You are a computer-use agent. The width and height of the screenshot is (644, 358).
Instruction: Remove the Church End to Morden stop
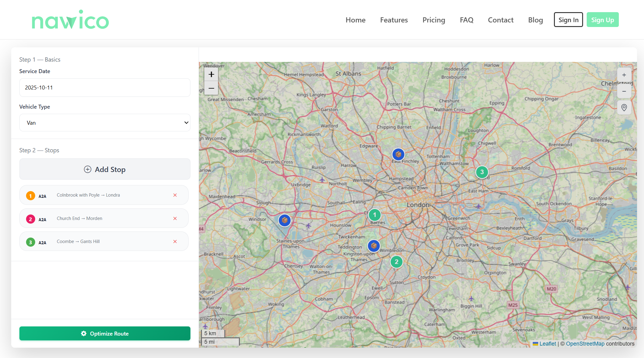[x=175, y=218]
